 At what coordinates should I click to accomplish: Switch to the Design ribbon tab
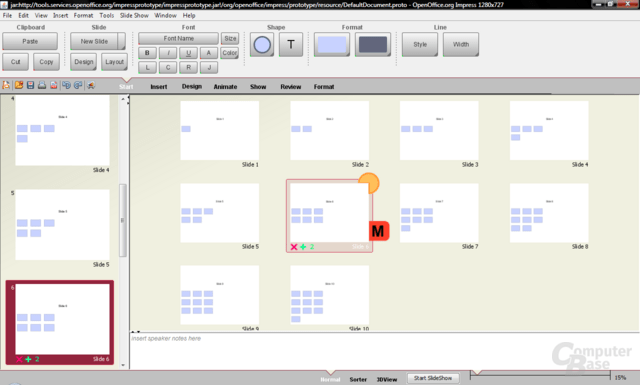pos(192,87)
